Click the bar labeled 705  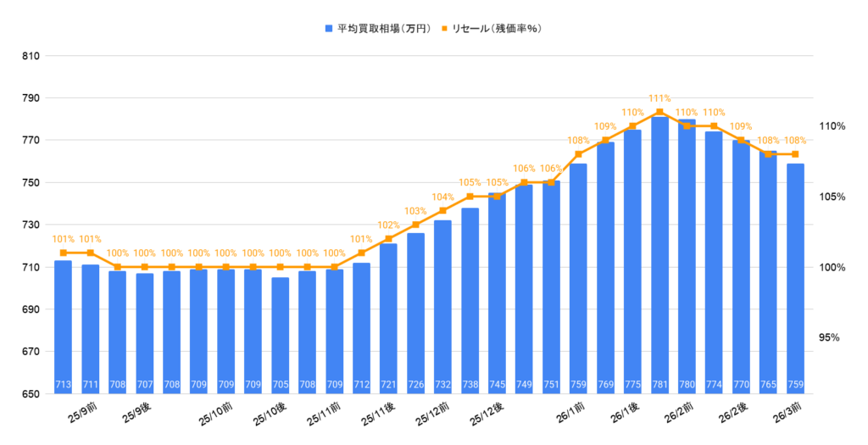coord(280,336)
